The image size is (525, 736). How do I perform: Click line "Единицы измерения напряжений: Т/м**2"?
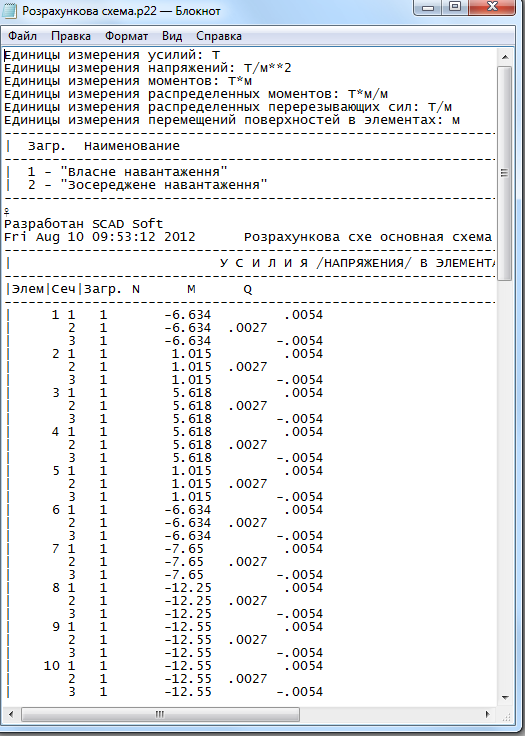147,68
